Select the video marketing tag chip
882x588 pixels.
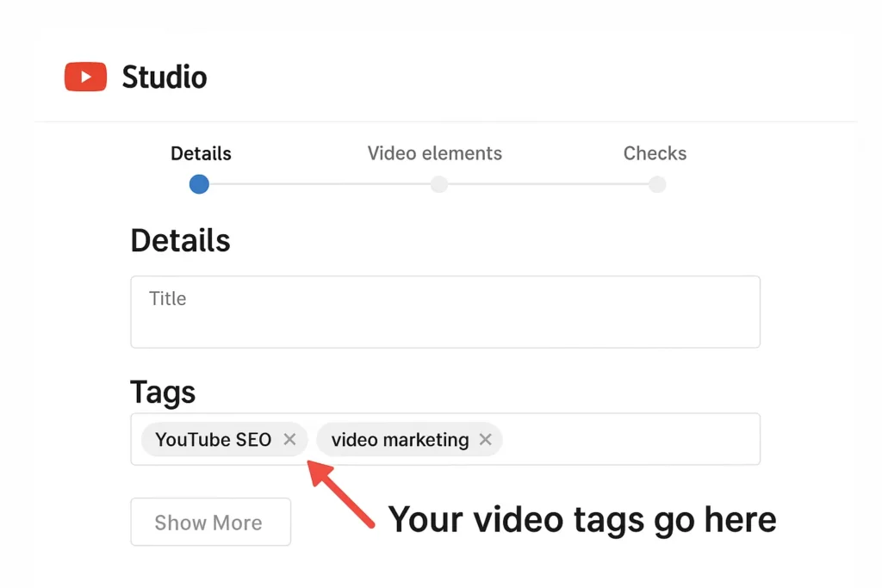409,439
